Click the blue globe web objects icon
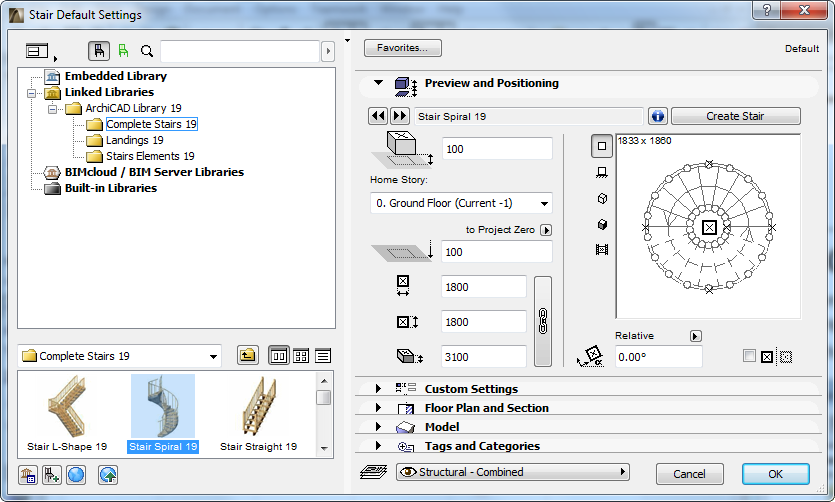 76,475
